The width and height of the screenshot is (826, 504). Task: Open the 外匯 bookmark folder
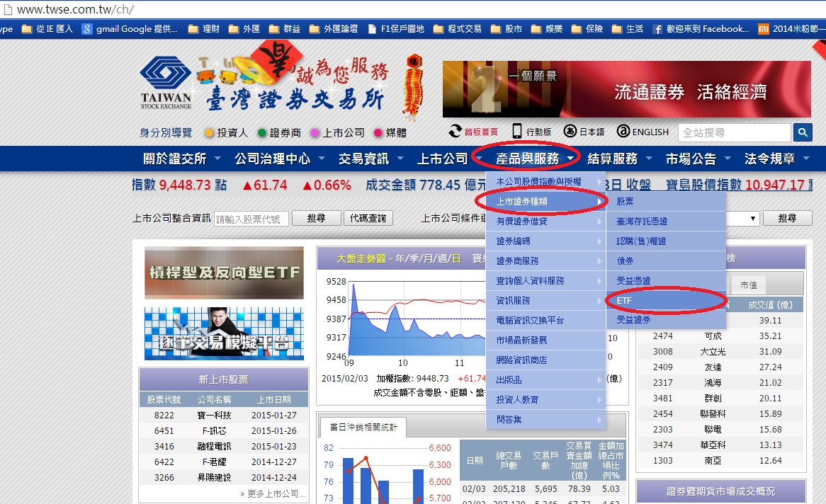click(x=244, y=29)
